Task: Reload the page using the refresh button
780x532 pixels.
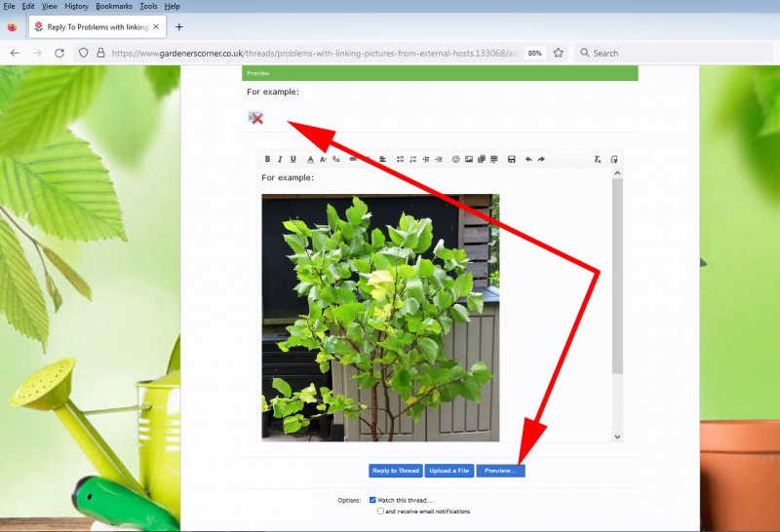Action: coord(59,53)
